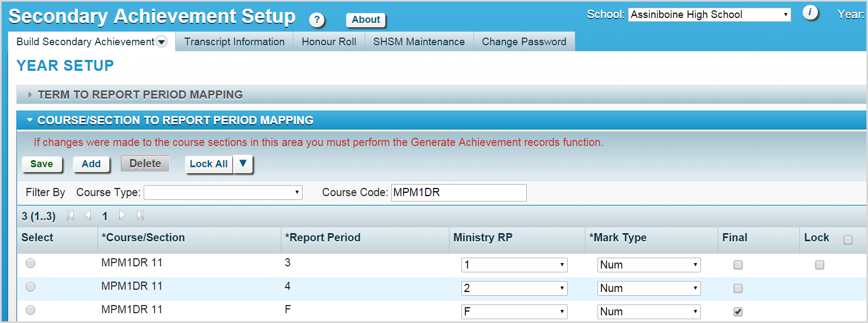Open Build Secondary Achievement menu arrow
The image size is (868, 323).
tap(162, 42)
